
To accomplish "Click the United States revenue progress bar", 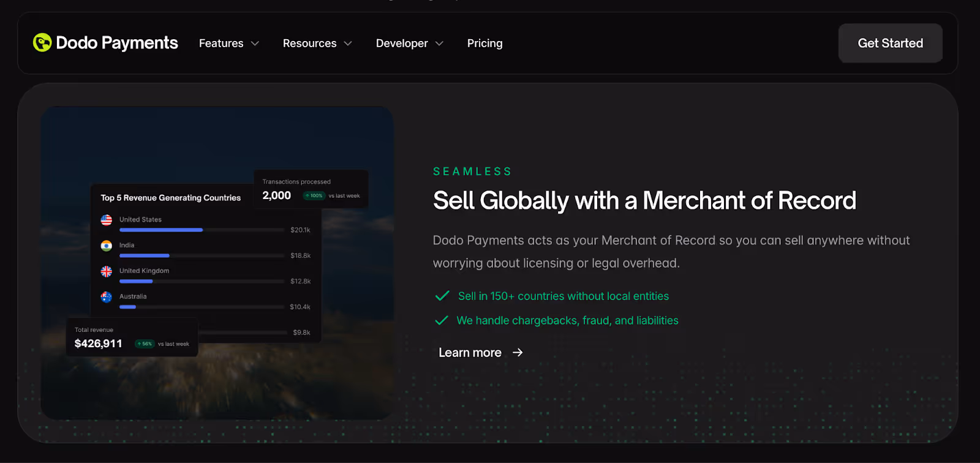I will pyautogui.click(x=202, y=230).
